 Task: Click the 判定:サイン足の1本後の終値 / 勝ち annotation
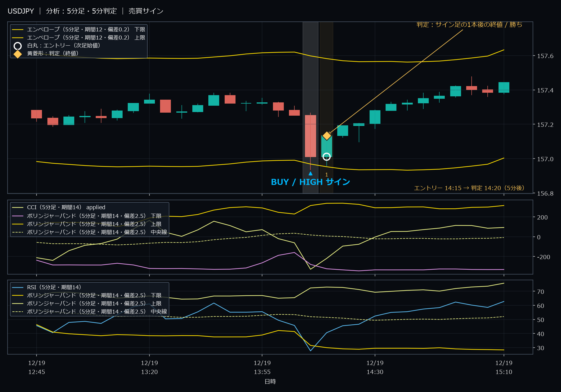(469, 24)
